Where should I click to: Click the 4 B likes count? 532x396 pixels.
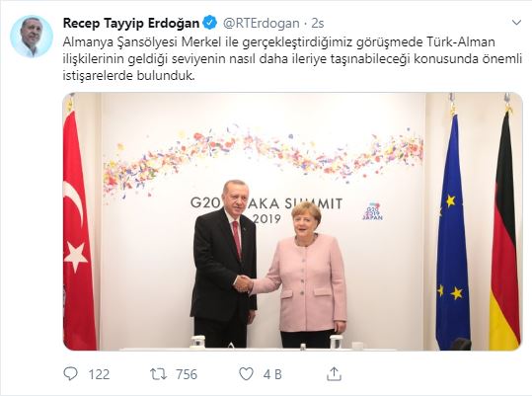272,374
